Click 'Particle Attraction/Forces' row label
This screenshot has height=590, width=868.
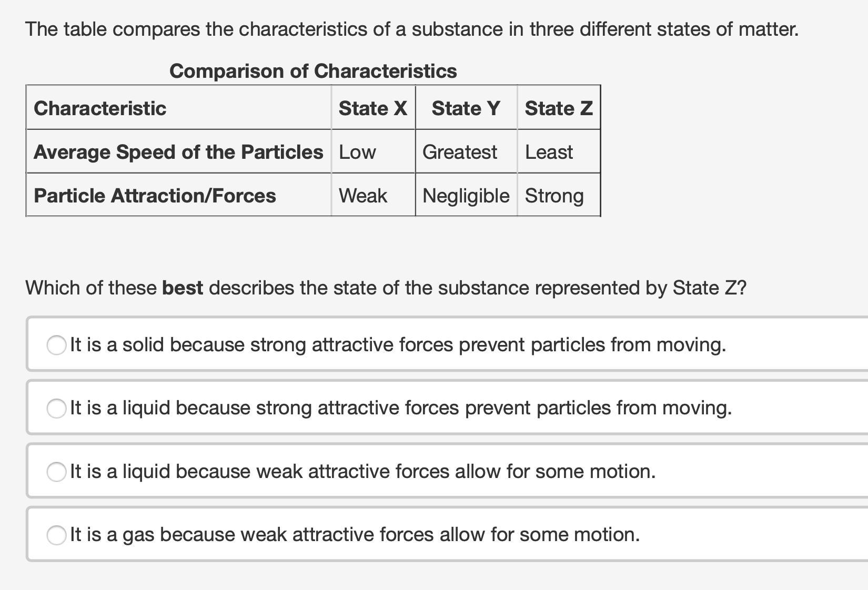coord(155,196)
